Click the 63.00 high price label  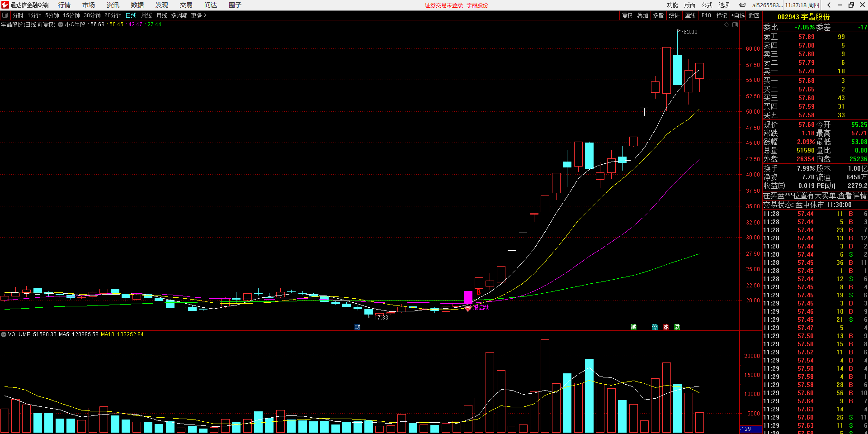point(690,32)
